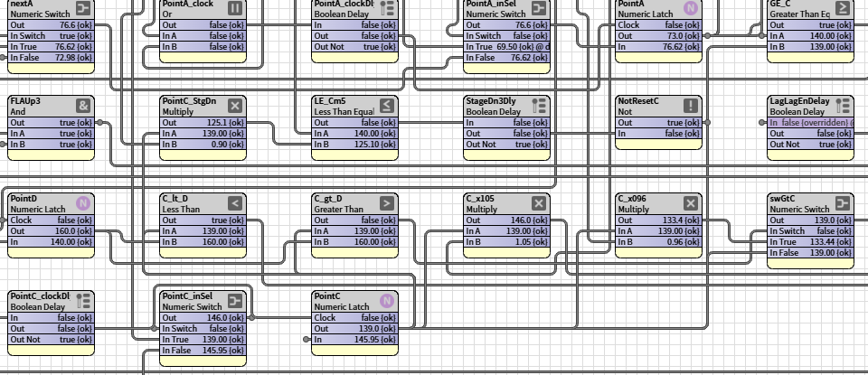868x375 pixels.
Task: Click the FLAUp3 And ampersand icon
Action: pyautogui.click(x=83, y=106)
